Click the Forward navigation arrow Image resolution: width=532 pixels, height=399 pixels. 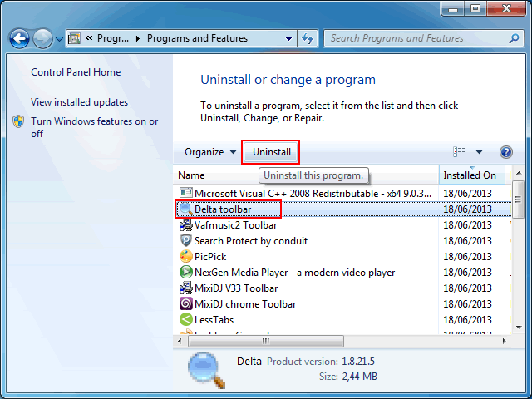42,39
